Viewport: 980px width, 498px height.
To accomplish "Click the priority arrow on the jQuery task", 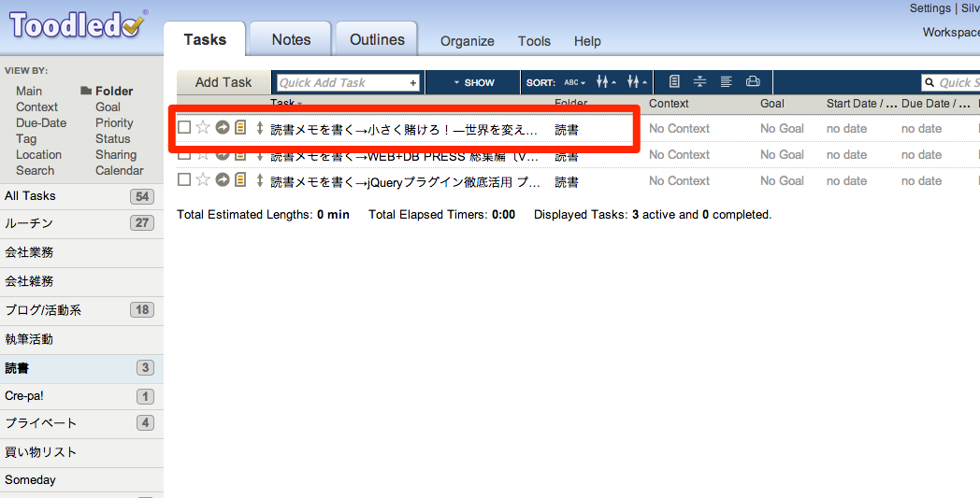I will point(260,180).
